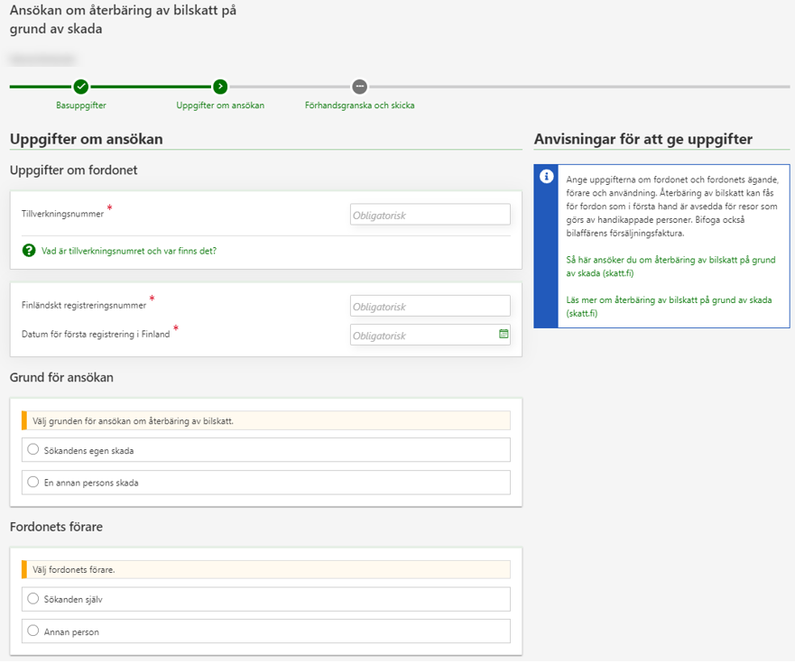Open the calendar date picker icon

[x=504, y=334]
